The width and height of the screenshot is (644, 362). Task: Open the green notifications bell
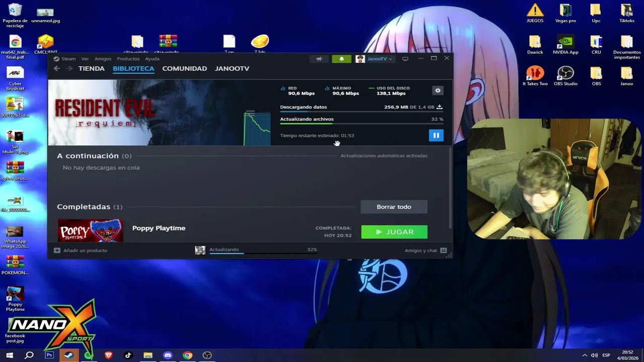[342, 59]
